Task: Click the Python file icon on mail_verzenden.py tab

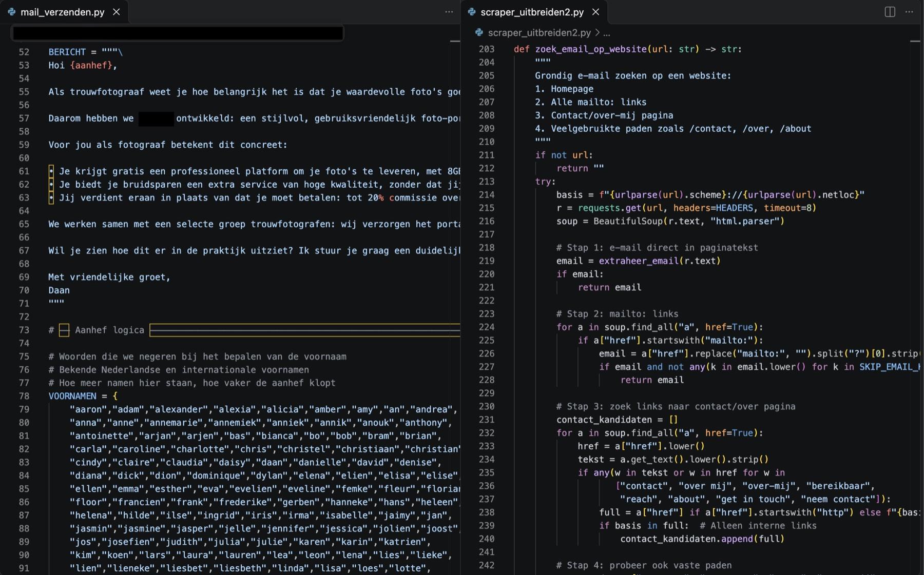Action: click(x=11, y=12)
